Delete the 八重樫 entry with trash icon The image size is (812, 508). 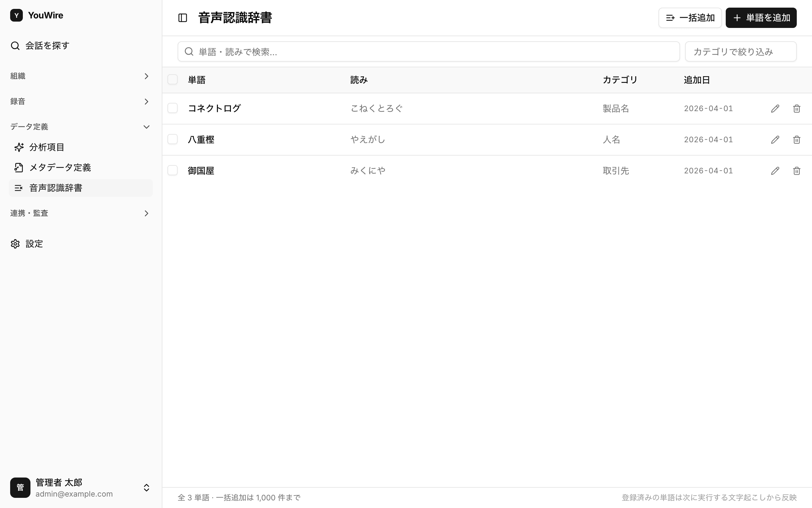tap(796, 139)
